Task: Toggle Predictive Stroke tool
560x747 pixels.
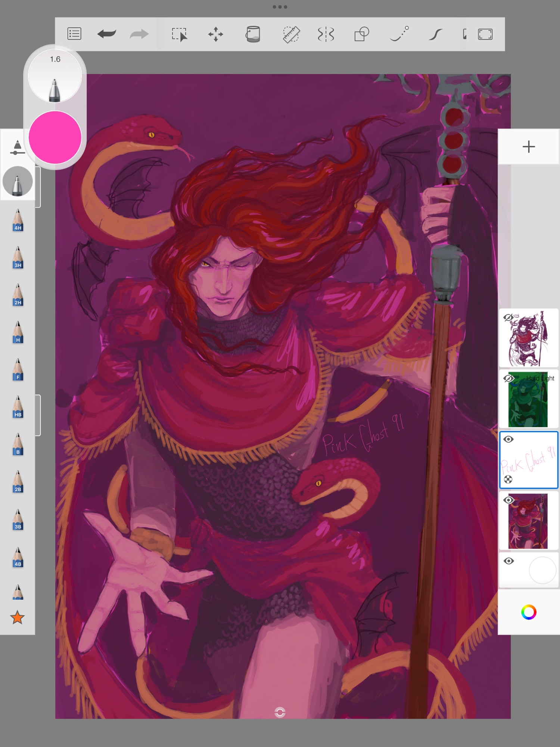Action: [x=399, y=34]
